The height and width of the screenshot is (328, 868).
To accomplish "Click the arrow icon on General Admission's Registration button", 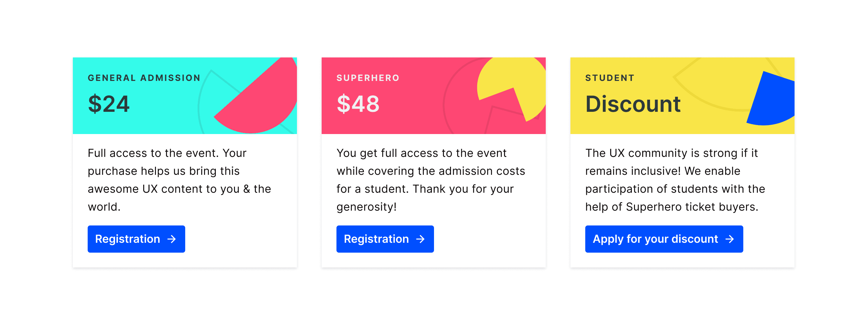I will (172, 239).
